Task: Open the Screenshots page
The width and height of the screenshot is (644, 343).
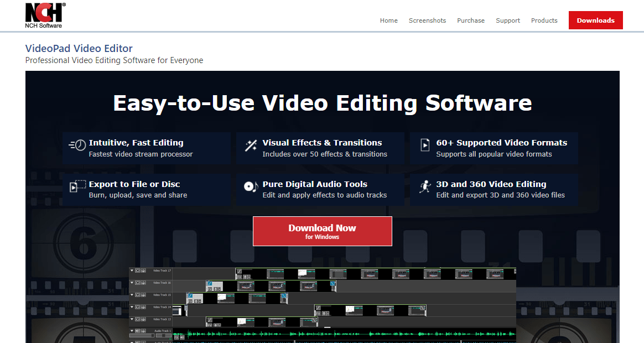Action: (x=427, y=20)
